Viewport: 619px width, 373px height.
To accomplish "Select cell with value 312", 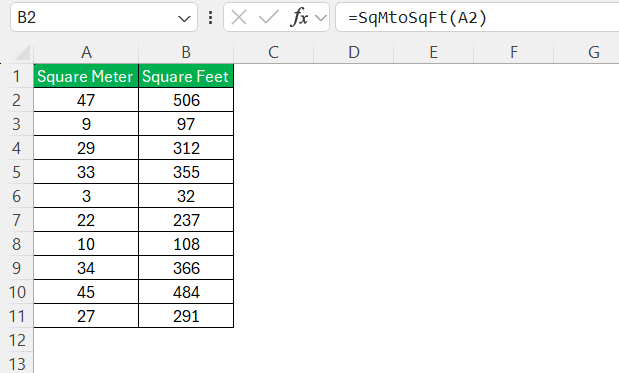I will tap(186, 148).
